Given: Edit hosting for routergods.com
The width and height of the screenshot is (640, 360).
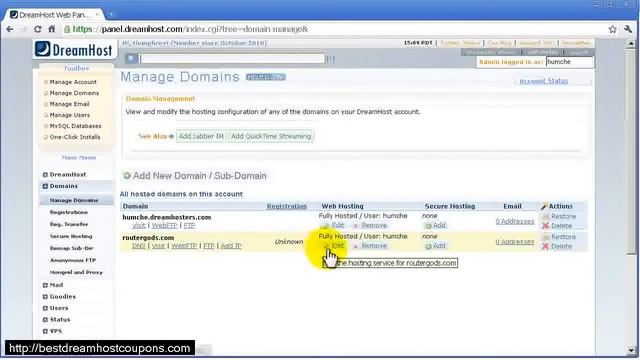Looking at the screenshot, I should click(333, 246).
